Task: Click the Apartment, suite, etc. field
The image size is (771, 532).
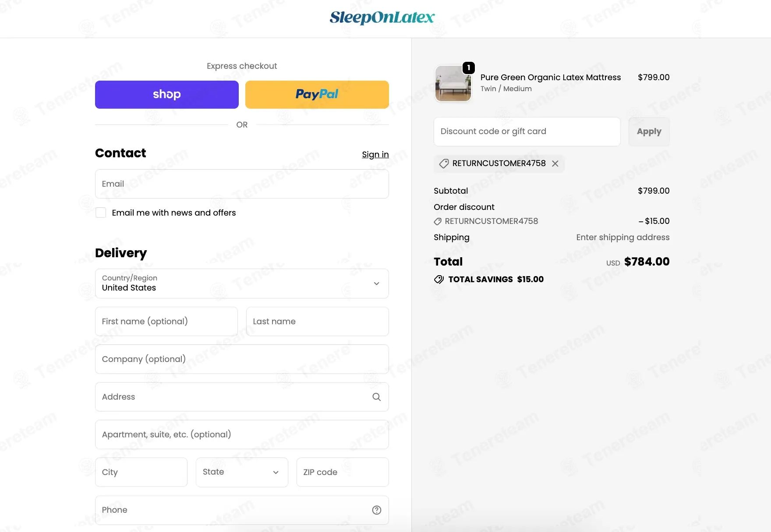Action: click(x=242, y=434)
